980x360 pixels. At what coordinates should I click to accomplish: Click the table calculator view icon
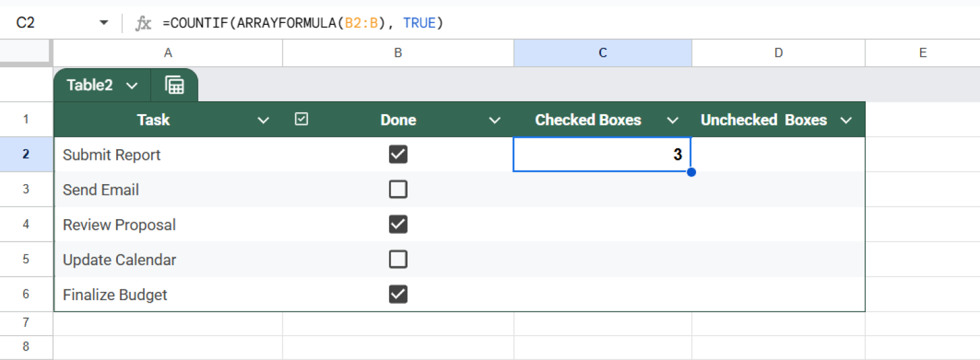174,85
